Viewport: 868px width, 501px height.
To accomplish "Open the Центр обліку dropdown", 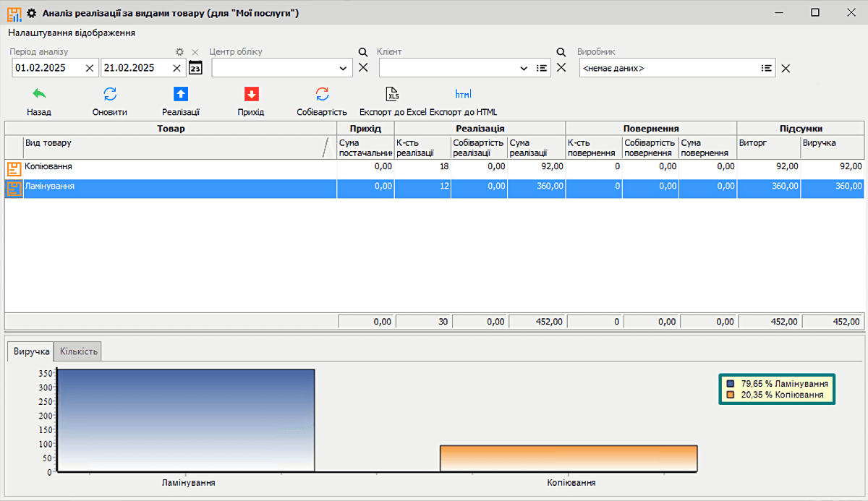I will point(344,68).
